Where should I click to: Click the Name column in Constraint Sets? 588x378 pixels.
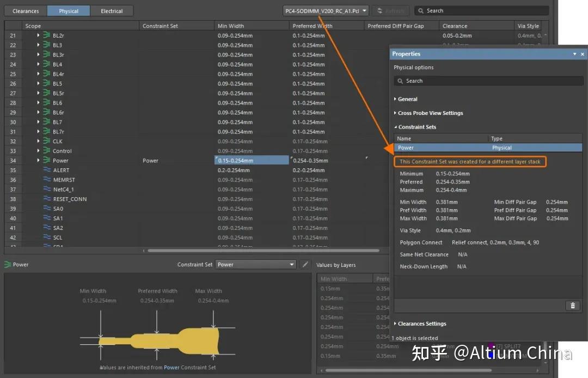(x=441, y=138)
